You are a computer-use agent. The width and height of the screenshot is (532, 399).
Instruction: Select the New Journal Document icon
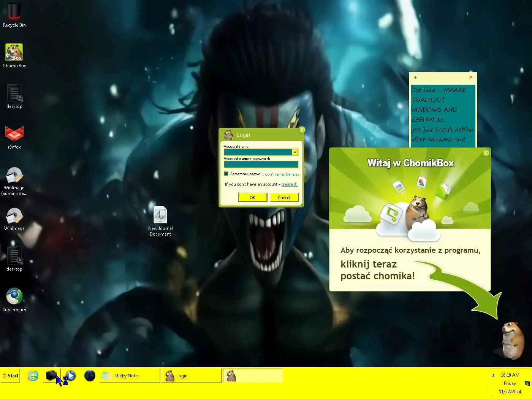[x=160, y=221]
